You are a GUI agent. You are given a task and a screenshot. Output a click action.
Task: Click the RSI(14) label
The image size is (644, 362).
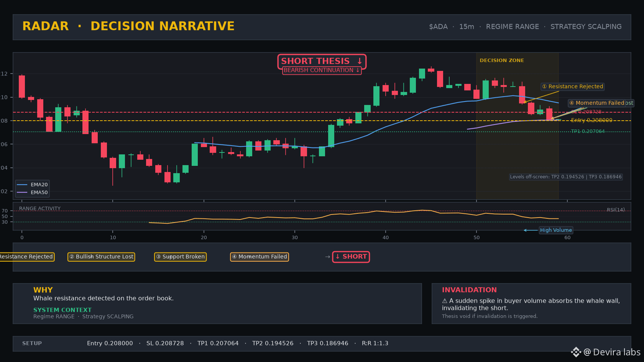[x=616, y=210]
